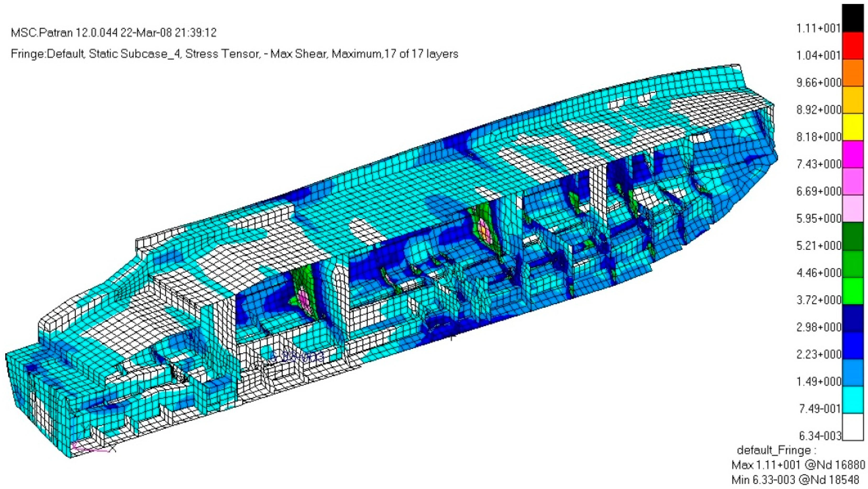The height and width of the screenshot is (489, 868).
Task: Select the red legend color band
Action: point(853,46)
